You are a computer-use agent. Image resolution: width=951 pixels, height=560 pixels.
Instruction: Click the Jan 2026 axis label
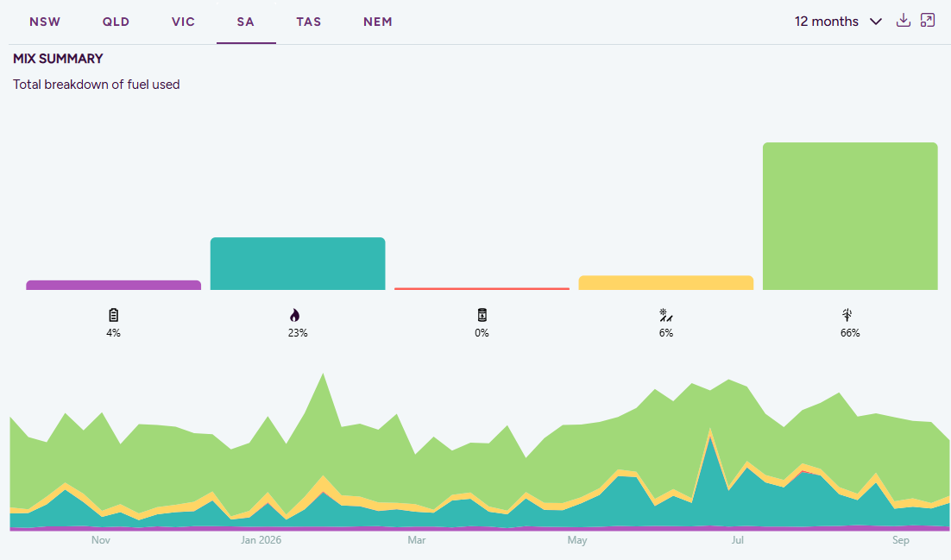click(x=261, y=540)
